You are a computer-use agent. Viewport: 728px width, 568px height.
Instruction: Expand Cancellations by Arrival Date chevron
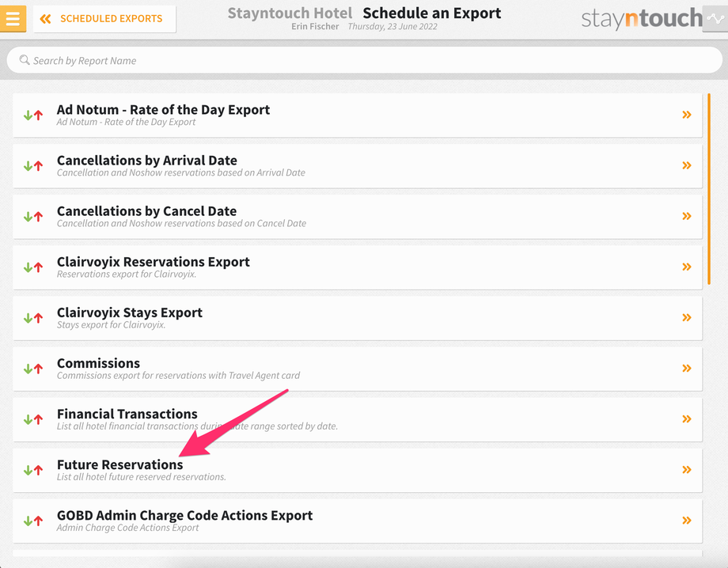coord(687,165)
